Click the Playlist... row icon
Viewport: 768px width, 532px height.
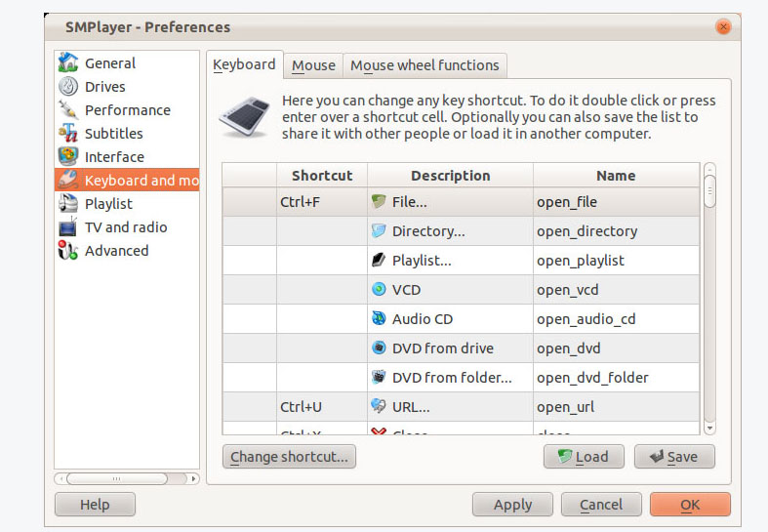(379, 260)
